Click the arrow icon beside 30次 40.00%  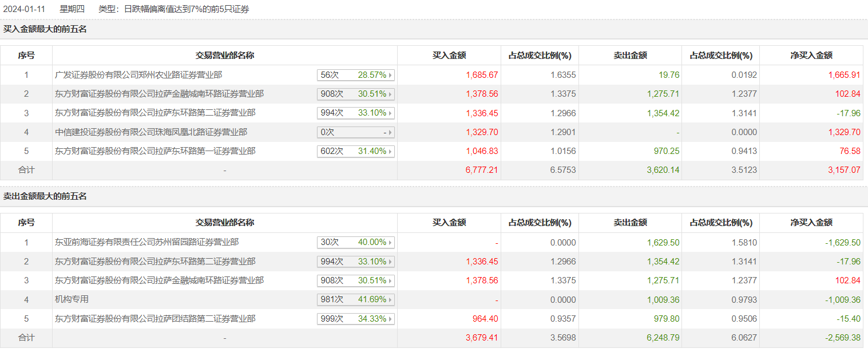(x=391, y=243)
